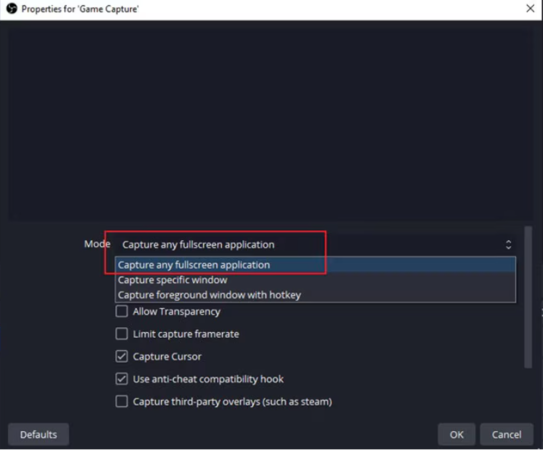Select Capture any fullscreen application from list
The image size is (543, 450).
tap(315, 265)
